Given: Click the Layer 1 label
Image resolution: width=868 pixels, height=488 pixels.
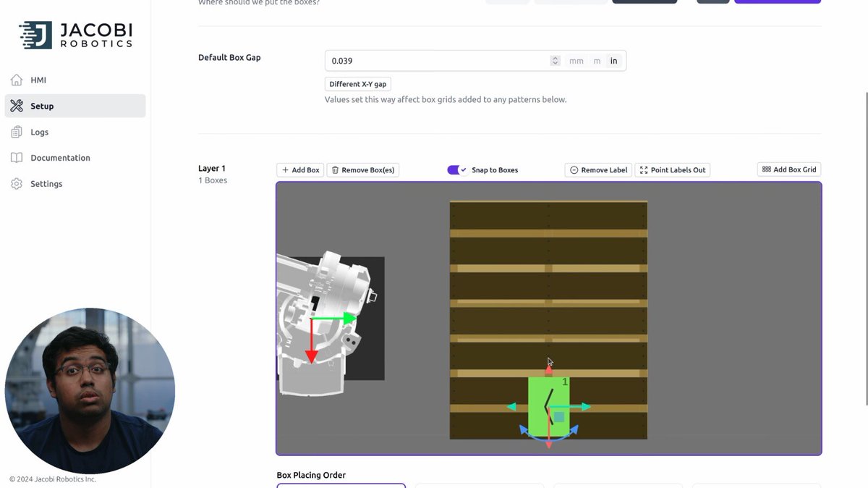Looking at the screenshot, I should pos(212,168).
